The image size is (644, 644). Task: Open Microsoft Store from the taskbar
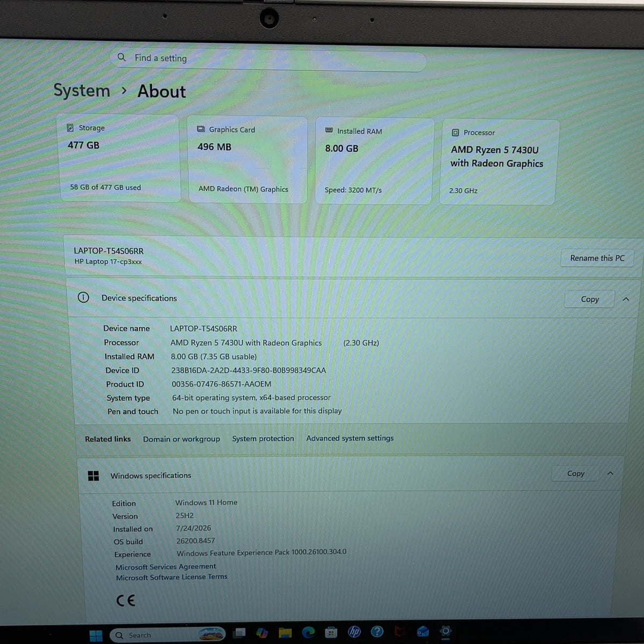coord(331,632)
